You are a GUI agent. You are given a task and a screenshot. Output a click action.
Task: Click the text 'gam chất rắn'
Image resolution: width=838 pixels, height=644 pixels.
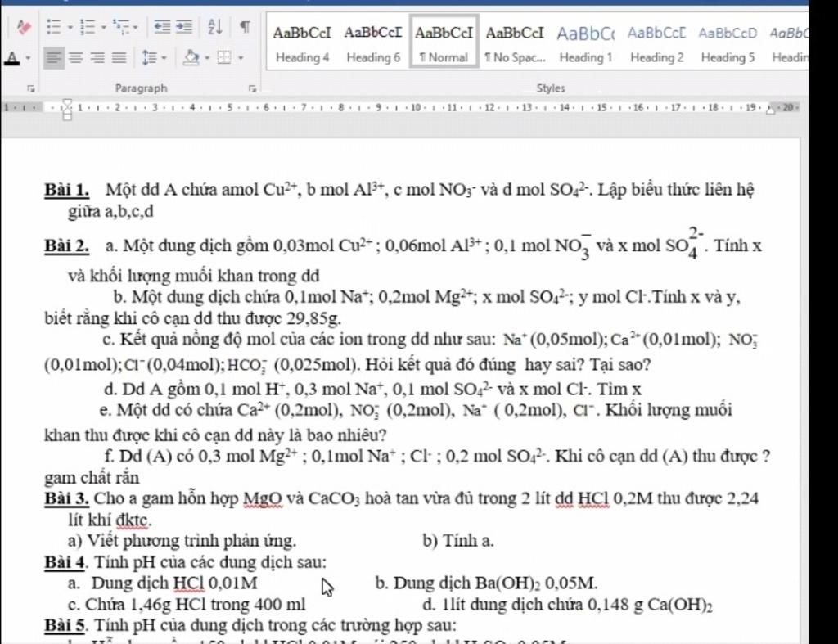pyautogui.click(x=92, y=478)
